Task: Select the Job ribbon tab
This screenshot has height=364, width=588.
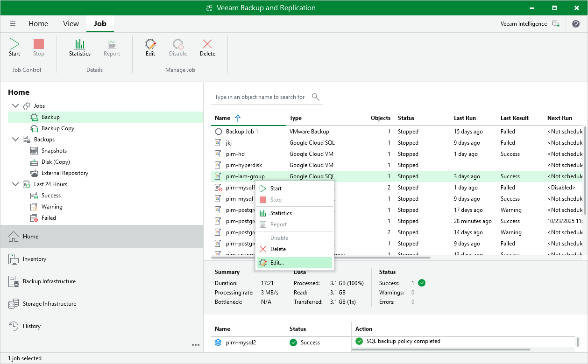Action: point(100,24)
